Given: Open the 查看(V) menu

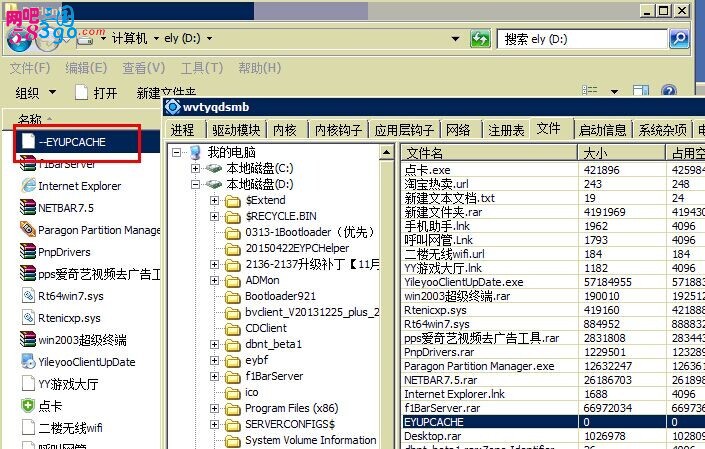Looking at the screenshot, I should point(144,68).
